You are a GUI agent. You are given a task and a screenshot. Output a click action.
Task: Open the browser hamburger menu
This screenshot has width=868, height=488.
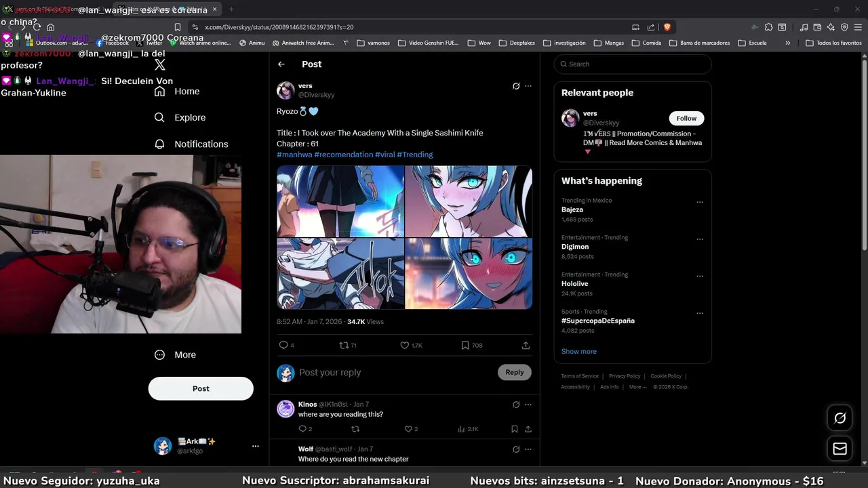[x=858, y=27]
